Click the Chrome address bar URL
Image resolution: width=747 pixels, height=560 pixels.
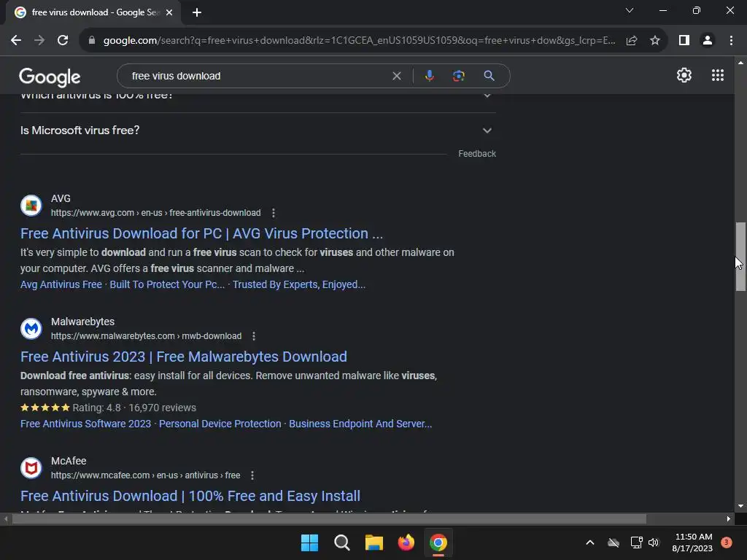(x=359, y=41)
